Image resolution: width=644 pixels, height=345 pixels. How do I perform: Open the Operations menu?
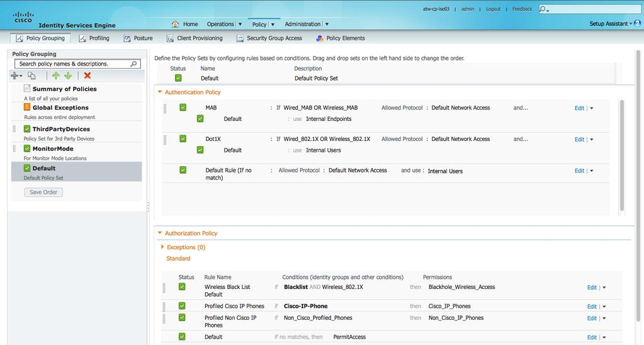224,24
